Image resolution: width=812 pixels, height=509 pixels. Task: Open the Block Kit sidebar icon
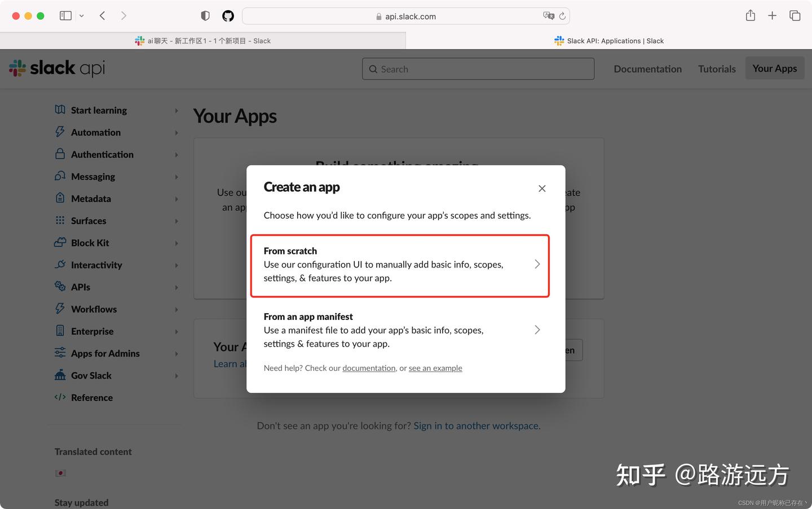click(60, 243)
